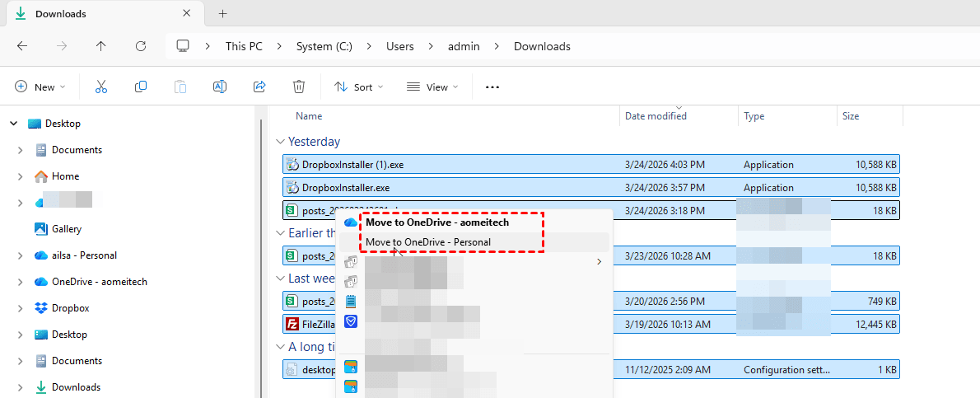Image resolution: width=980 pixels, height=398 pixels.
Task: Go forward with the right arrow
Action: pos(61,46)
